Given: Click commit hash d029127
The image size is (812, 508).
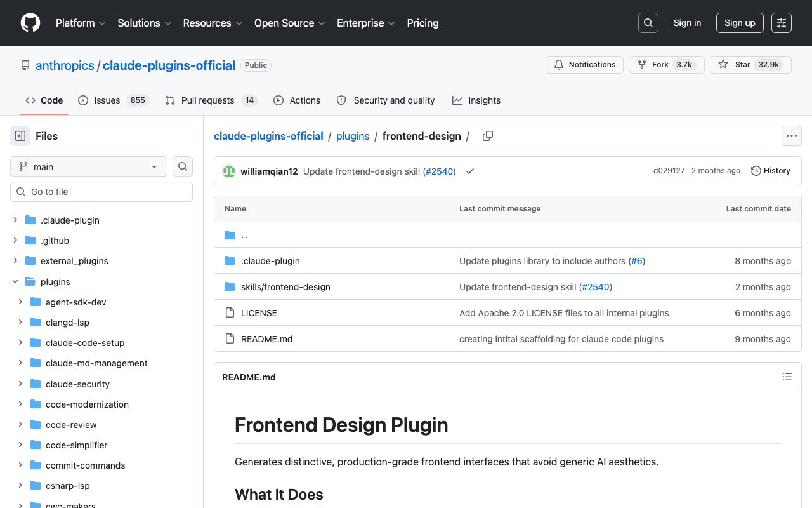Looking at the screenshot, I should click(669, 171).
